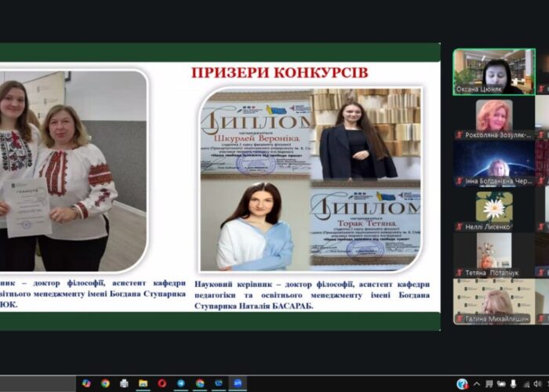Click the Торак Тетяна diploma image
549x392 pixels.
pos(365,226)
